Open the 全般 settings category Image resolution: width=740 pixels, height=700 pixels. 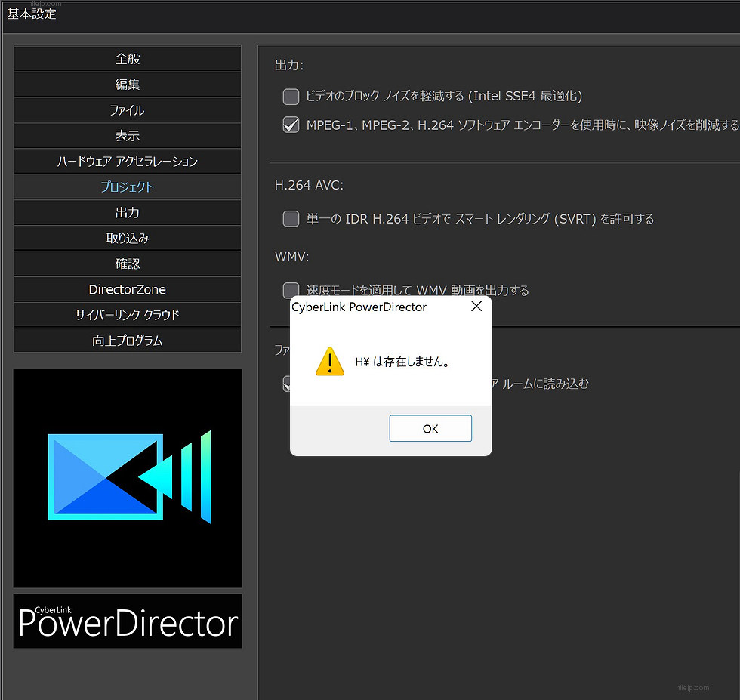[x=128, y=59]
